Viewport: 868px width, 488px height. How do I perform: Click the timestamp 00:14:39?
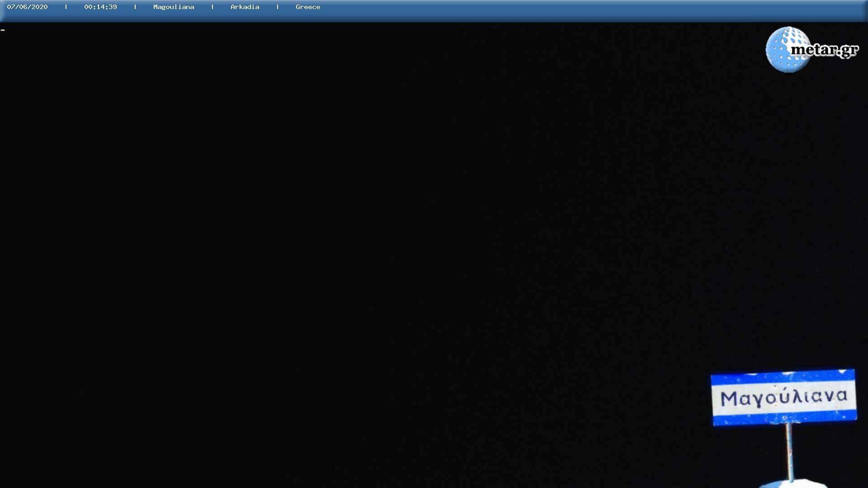(x=100, y=7)
